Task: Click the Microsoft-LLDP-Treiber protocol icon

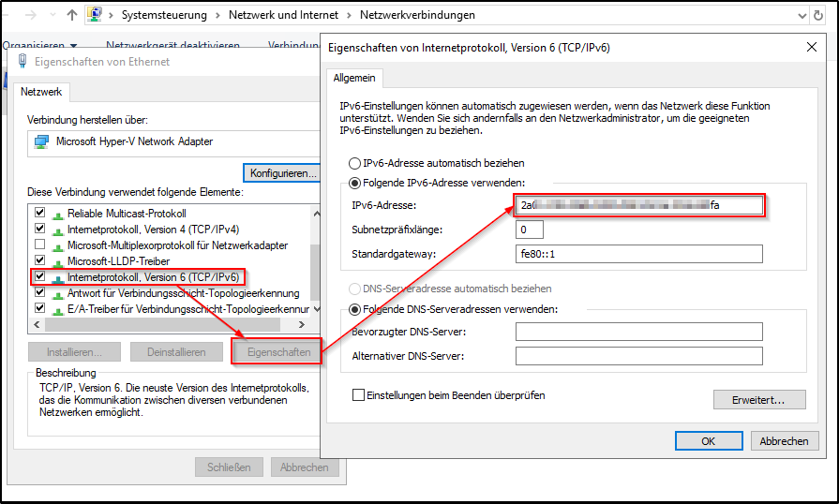Action: click(59, 261)
